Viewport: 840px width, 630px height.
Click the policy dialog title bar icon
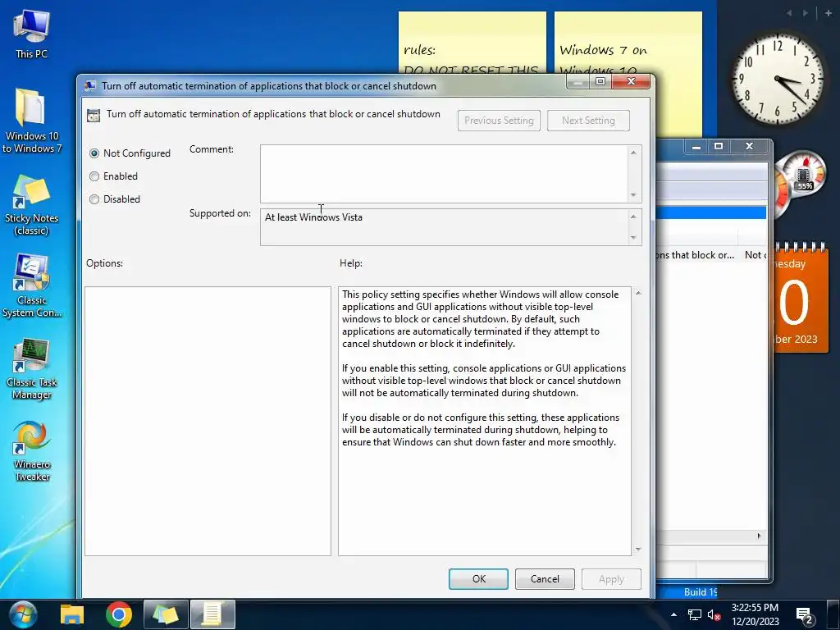(90, 85)
